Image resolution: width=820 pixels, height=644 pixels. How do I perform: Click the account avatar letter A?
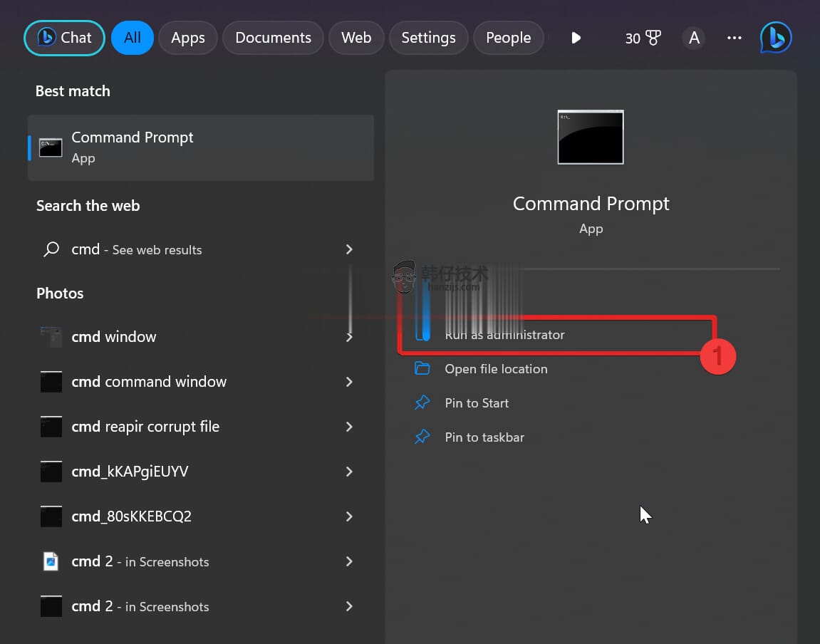point(693,38)
